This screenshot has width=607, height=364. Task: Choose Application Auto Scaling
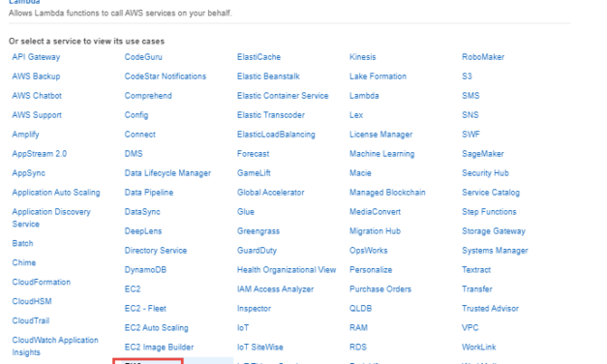pyautogui.click(x=56, y=193)
